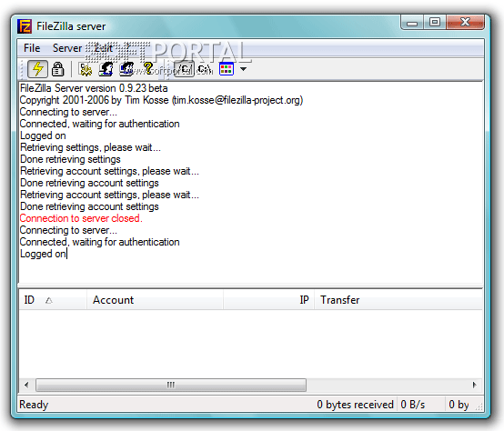The image size is (504, 431).
Task: Click the FileZilla icon in the title bar
Action: pos(25,26)
